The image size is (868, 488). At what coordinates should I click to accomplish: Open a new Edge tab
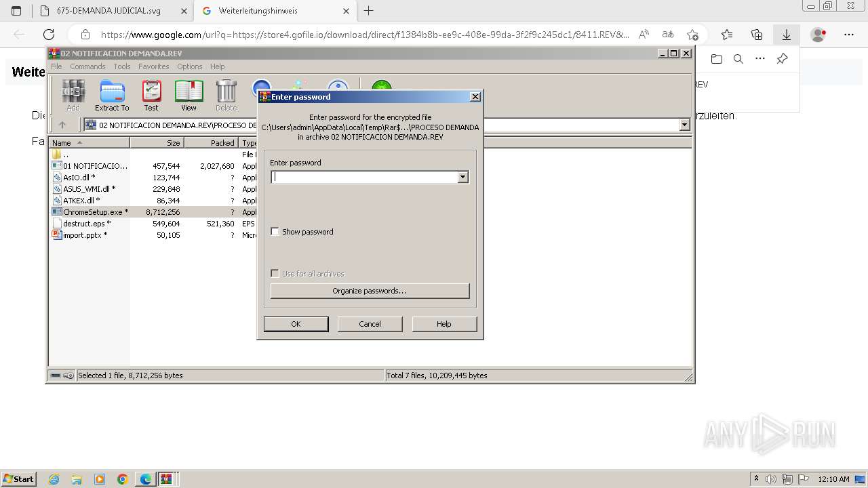[368, 11]
